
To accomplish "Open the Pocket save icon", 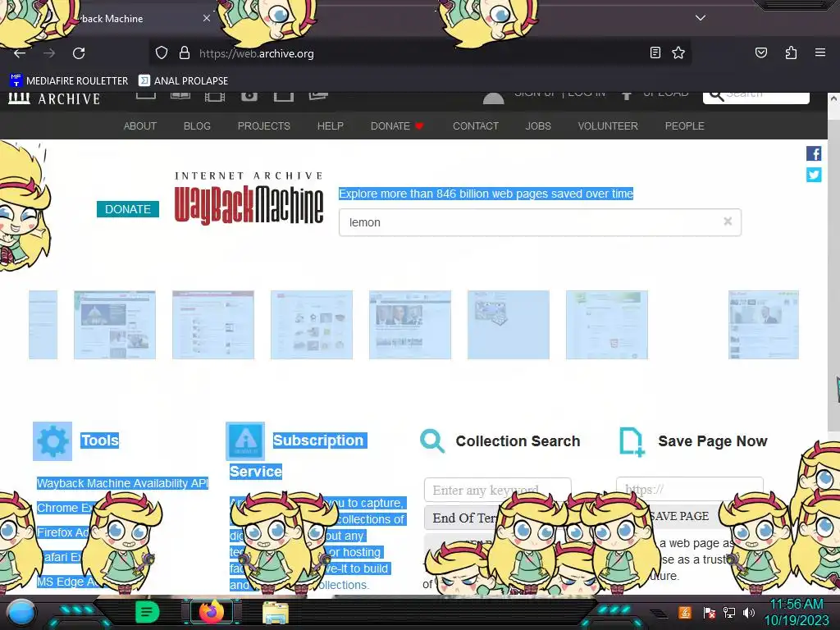I will click(x=760, y=52).
